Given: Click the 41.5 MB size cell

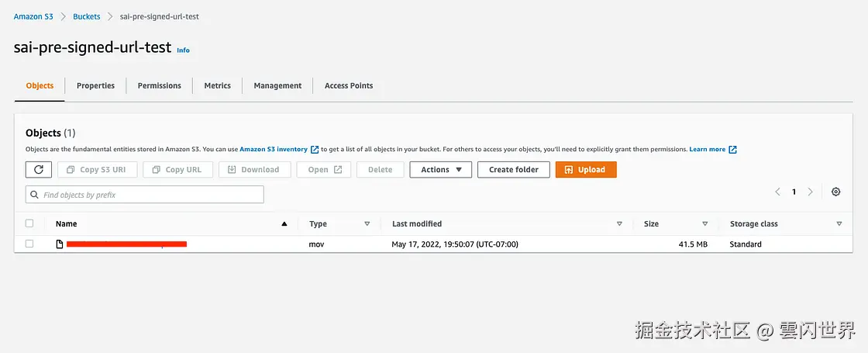Looking at the screenshot, I should (x=693, y=244).
